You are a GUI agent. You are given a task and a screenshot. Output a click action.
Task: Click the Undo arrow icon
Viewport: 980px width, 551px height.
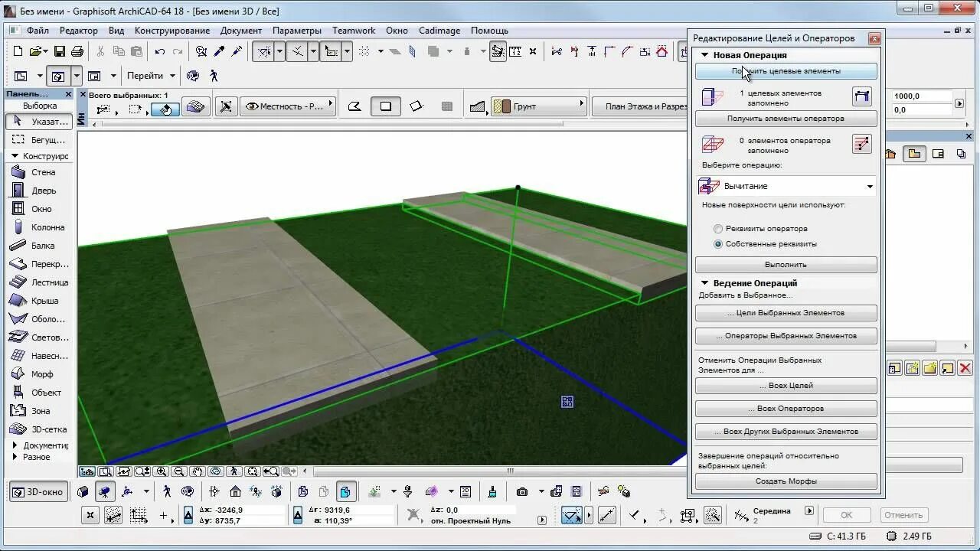click(x=160, y=51)
